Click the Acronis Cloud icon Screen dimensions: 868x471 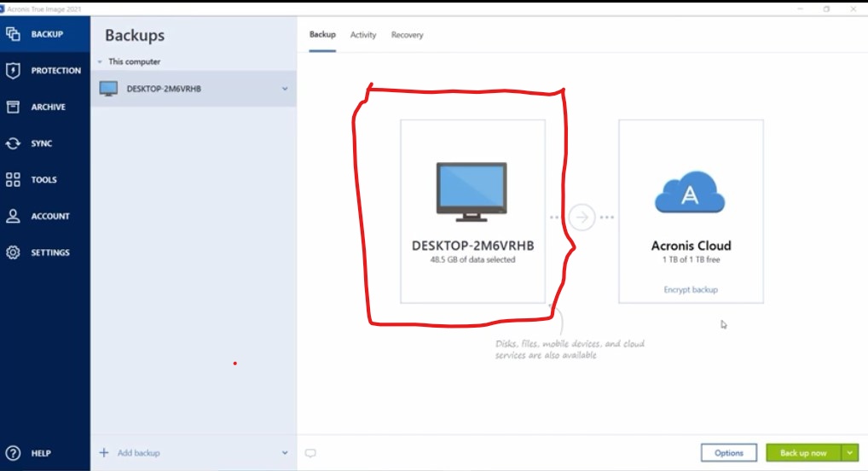tap(690, 192)
